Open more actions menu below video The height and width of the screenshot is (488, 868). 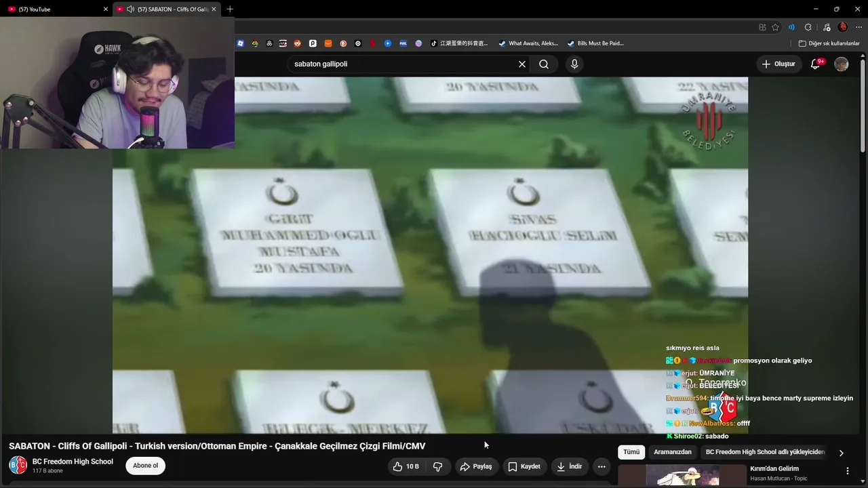(601, 466)
